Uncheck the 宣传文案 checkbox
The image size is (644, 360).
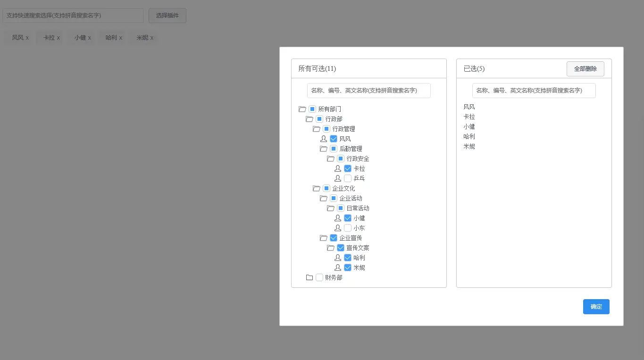point(341,248)
